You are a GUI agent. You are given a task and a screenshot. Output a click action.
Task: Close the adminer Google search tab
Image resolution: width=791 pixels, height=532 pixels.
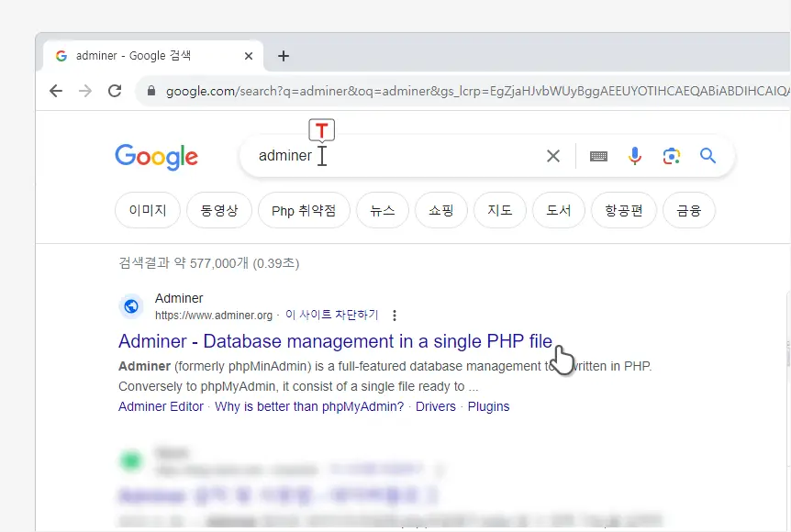point(248,56)
